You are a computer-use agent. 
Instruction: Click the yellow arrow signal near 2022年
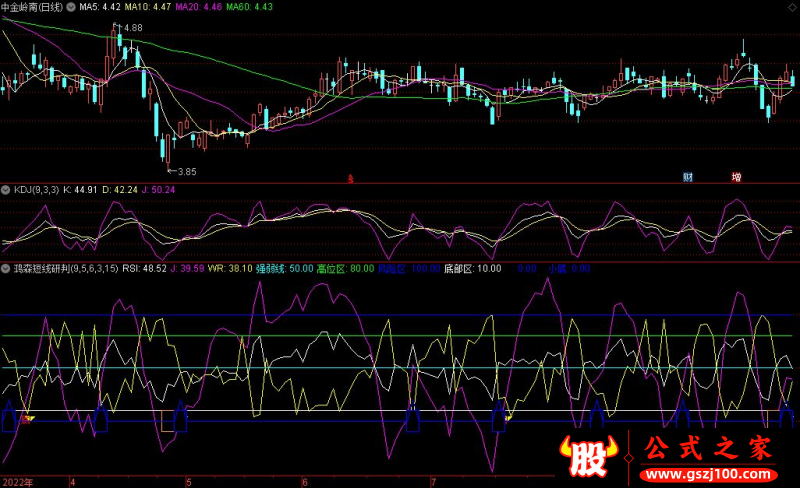(x=29, y=418)
